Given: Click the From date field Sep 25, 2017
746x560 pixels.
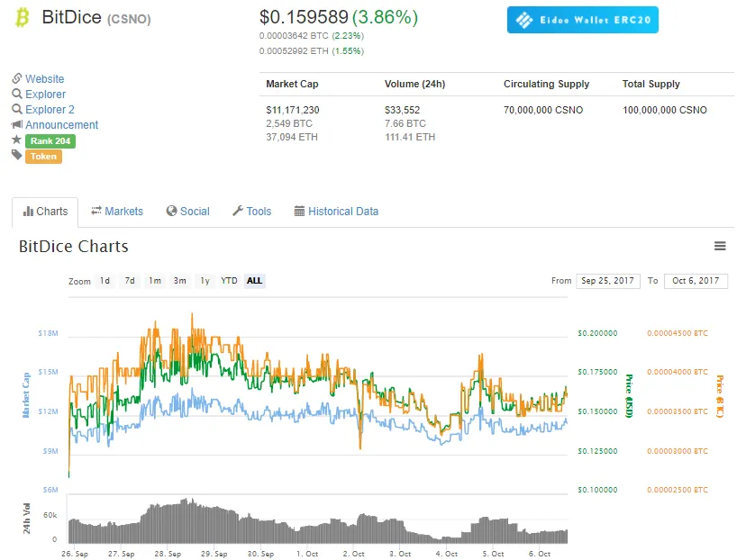Looking at the screenshot, I should pyautogui.click(x=607, y=281).
